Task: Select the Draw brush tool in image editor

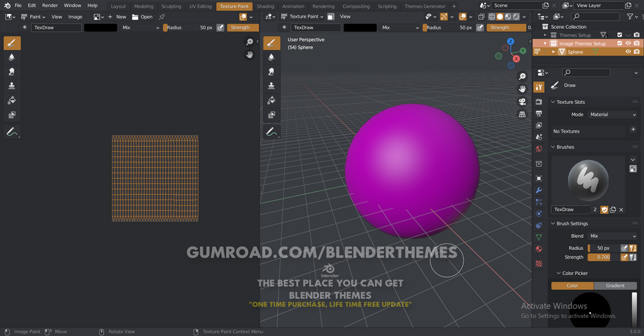Action: pyautogui.click(x=12, y=43)
